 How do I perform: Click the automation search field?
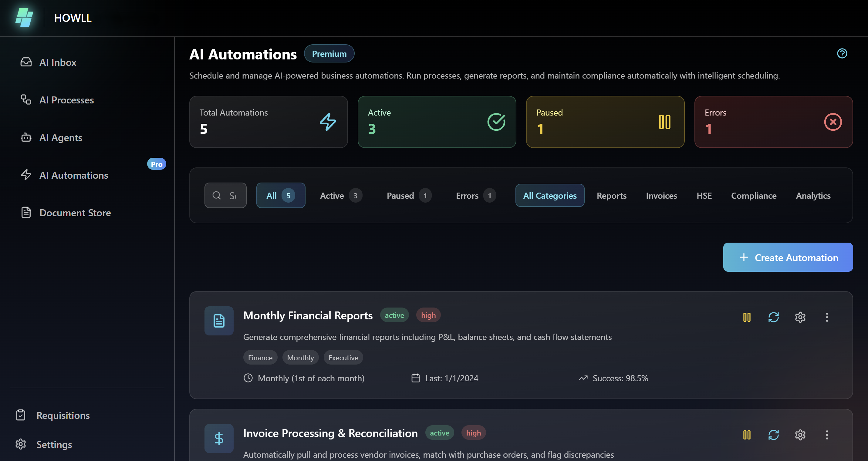225,196
